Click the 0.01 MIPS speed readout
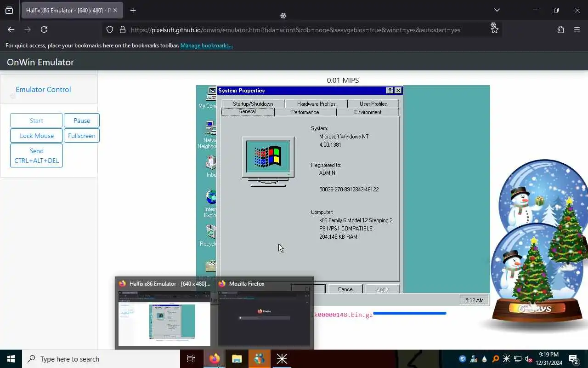The height and width of the screenshot is (368, 588). (343, 80)
